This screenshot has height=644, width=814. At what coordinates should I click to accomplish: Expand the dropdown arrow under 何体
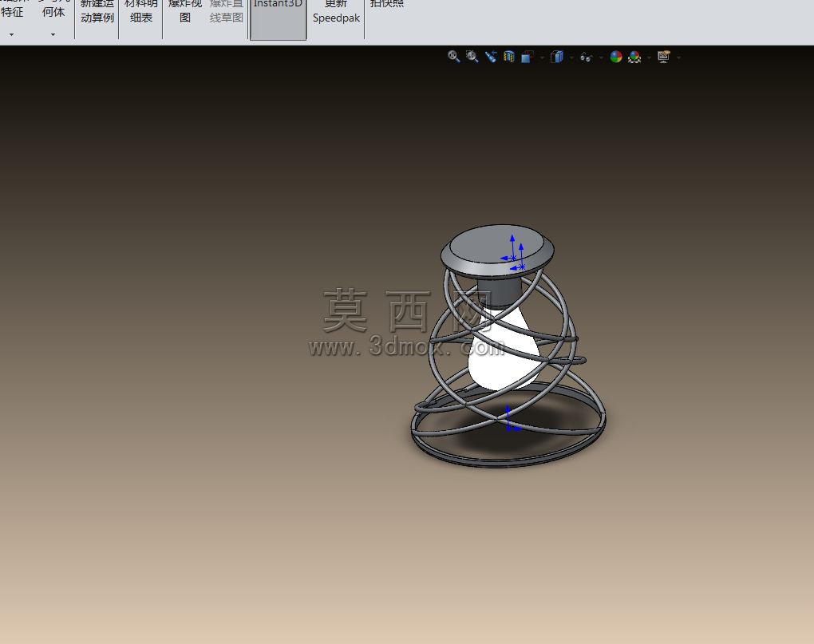pyautogui.click(x=53, y=35)
